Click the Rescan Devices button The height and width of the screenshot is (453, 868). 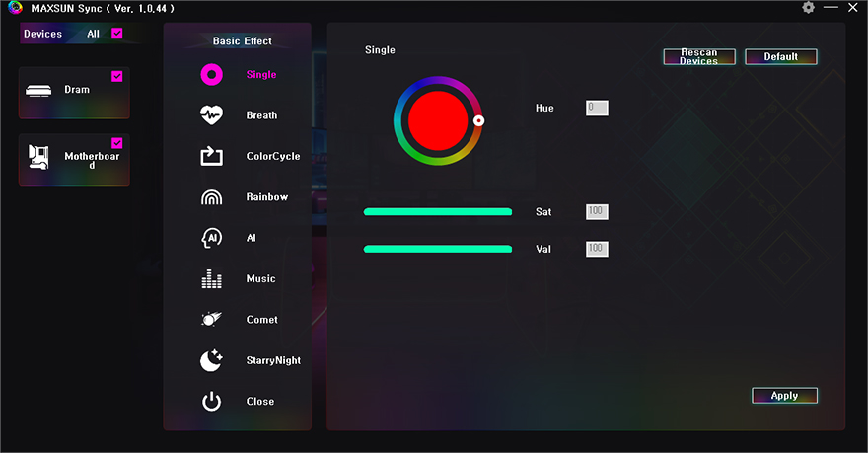(x=699, y=56)
